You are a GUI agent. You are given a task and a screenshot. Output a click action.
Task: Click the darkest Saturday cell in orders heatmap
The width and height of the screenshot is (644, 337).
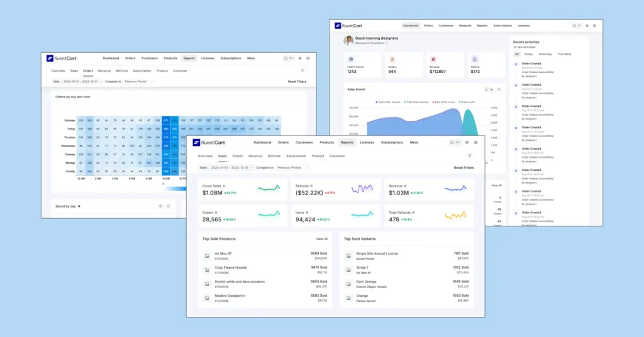coord(166,120)
